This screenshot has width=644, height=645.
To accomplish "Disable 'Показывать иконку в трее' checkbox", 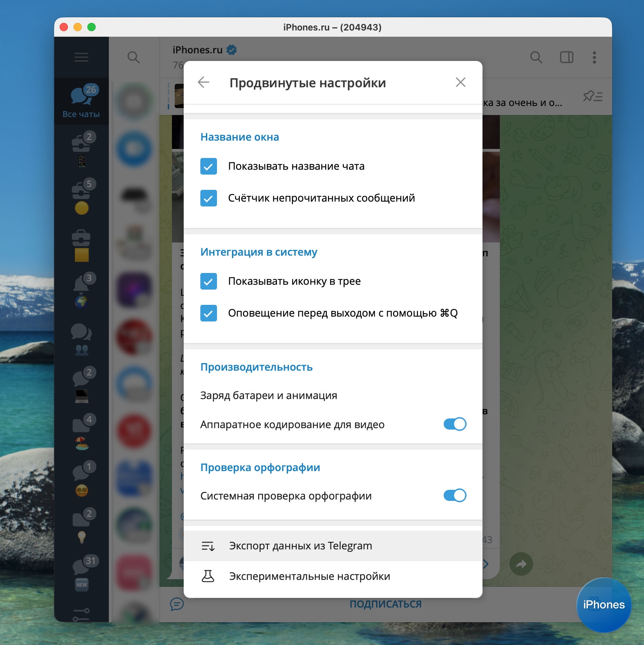I will click(x=209, y=281).
